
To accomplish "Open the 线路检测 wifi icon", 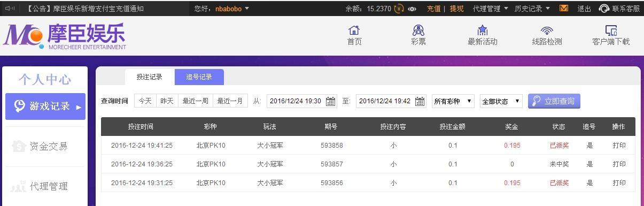I will click(547, 30).
